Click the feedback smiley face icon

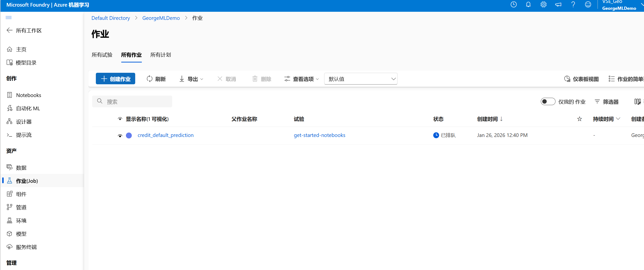pyautogui.click(x=588, y=5)
